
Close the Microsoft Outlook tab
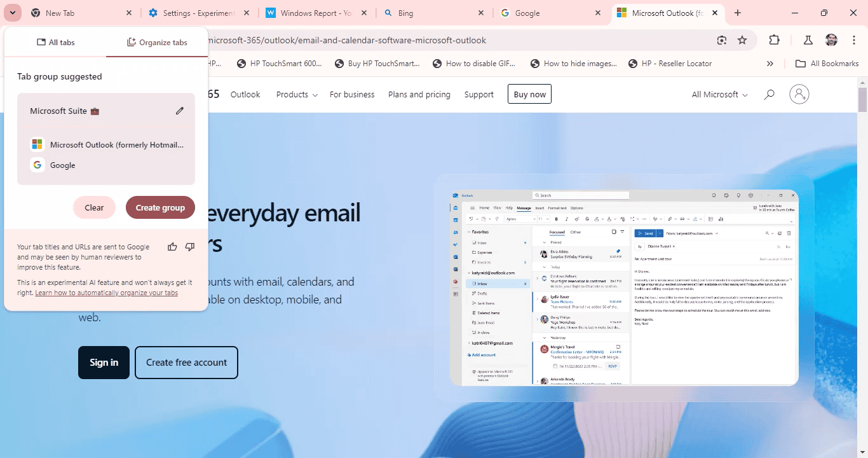coord(715,13)
